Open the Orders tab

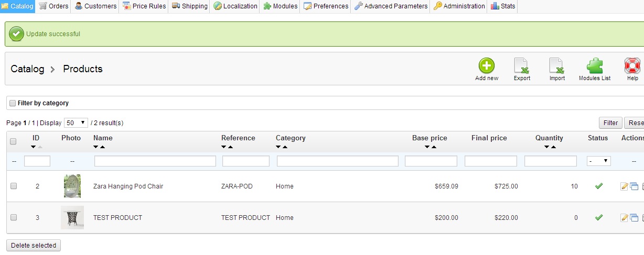(53, 6)
